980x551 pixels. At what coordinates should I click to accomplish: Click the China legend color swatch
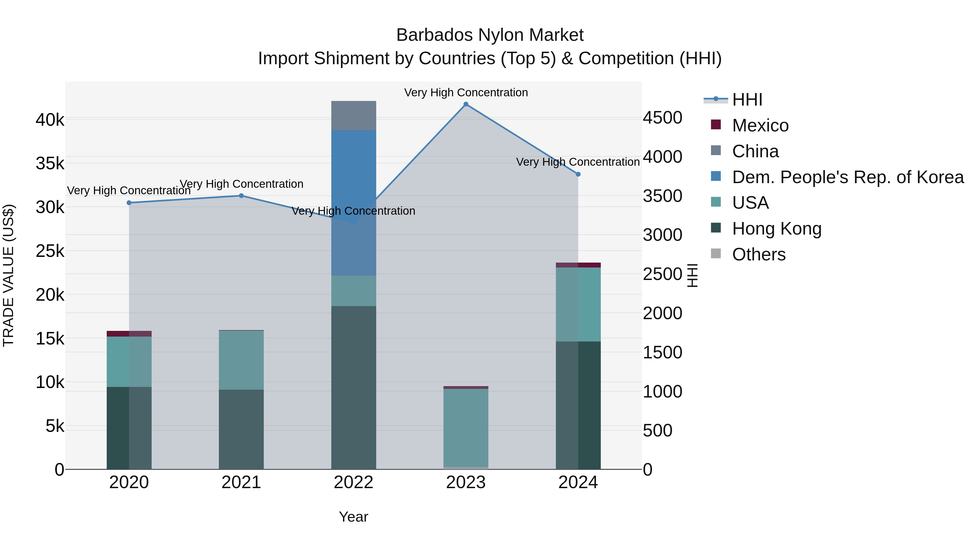click(716, 150)
